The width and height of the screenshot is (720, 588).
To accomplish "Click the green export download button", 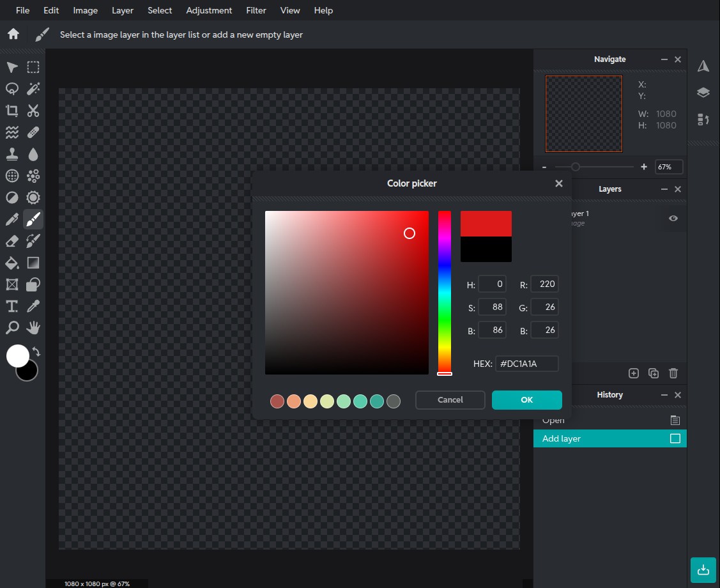I will click(703, 570).
